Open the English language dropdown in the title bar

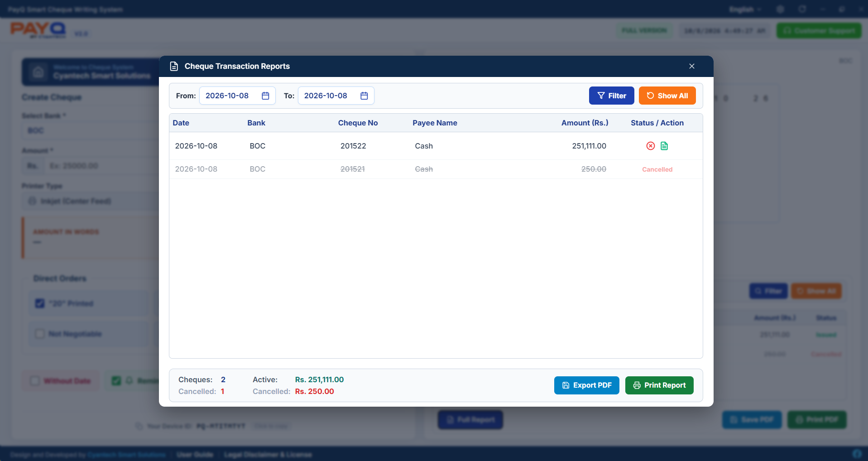745,10
